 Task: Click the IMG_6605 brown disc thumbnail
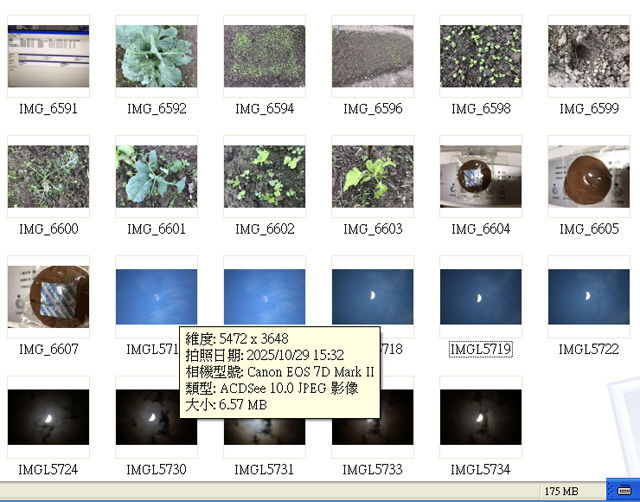tap(589, 177)
